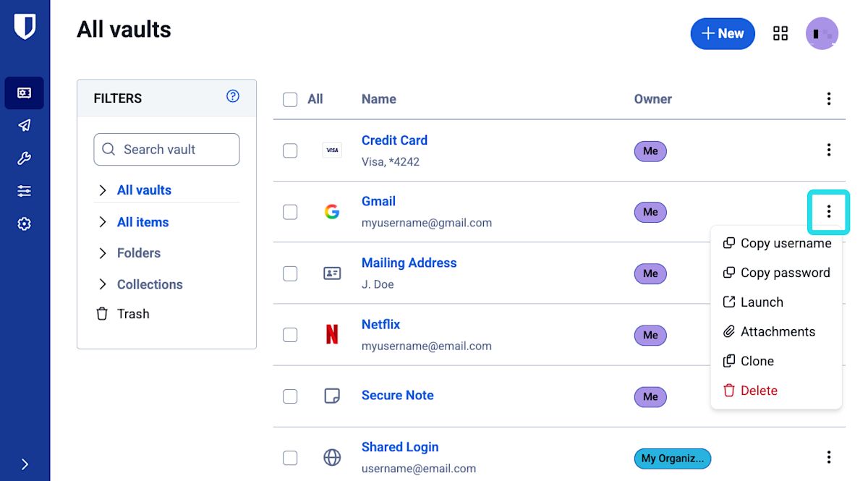
Task: Open options menu for Credit Card row
Action: coord(828,150)
